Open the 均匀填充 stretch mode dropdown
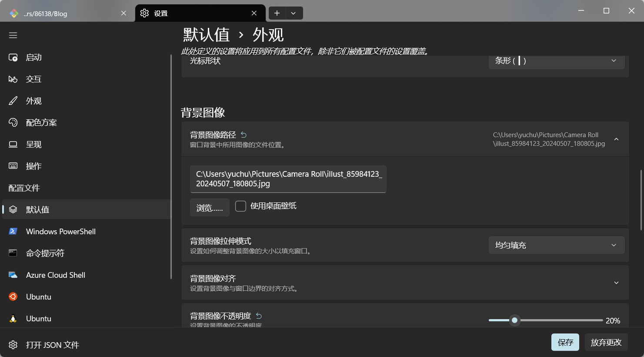 (x=557, y=245)
